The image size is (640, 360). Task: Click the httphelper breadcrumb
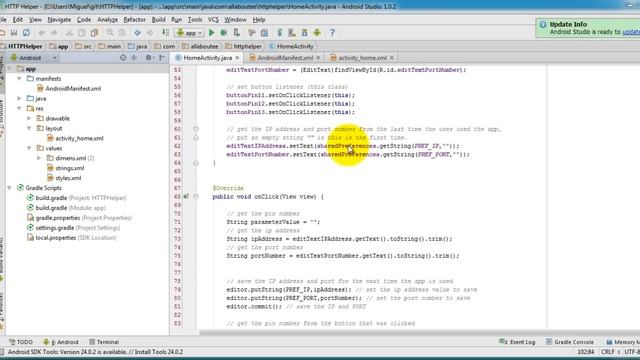244,47
